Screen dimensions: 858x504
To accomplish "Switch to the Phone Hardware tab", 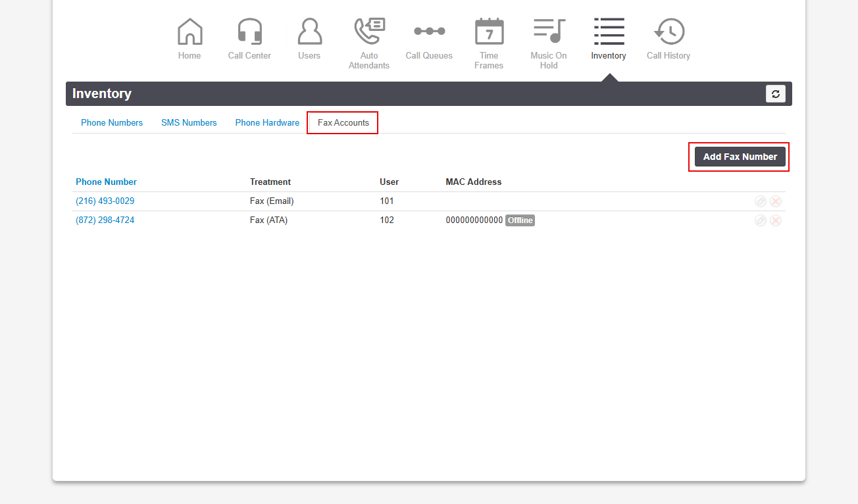I will point(267,123).
